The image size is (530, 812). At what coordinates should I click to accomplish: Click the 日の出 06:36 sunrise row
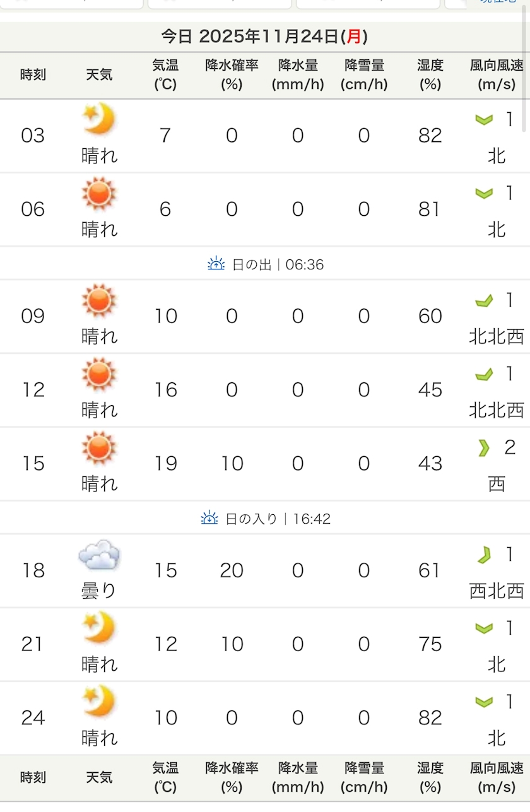265,264
